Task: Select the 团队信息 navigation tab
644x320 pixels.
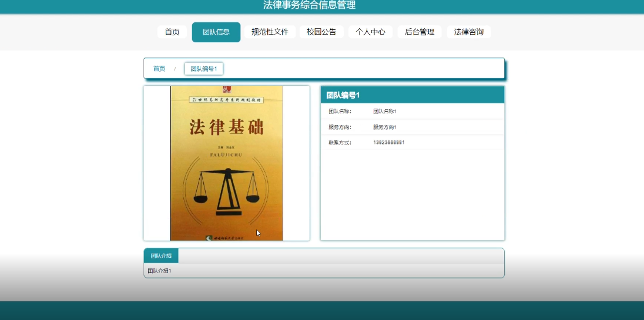Action: pyautogui.click(x=216, y=32)
